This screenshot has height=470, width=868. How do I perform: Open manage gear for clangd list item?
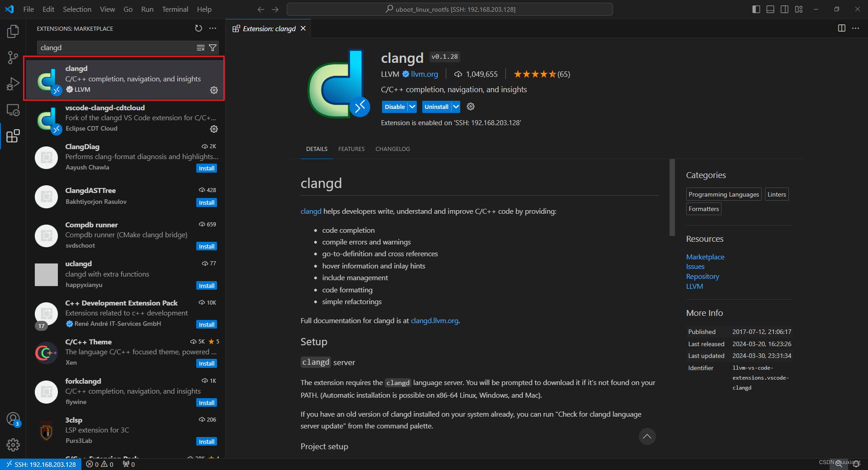click(x=214, y=90)
